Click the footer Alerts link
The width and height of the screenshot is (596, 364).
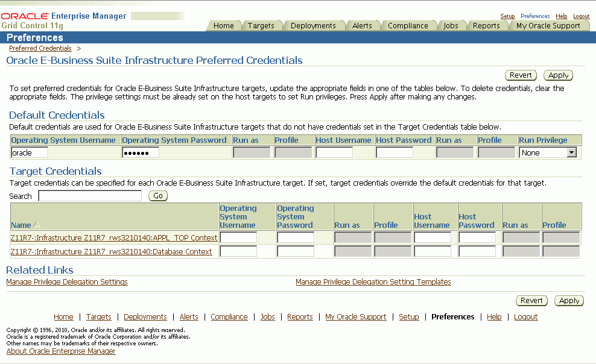tap(189, 317)
